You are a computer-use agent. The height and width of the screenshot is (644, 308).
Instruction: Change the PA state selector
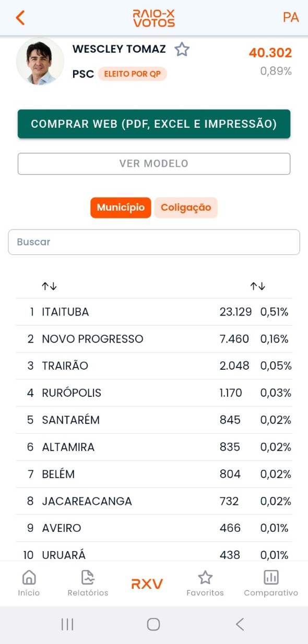pyautogui.click(x=290, y=17)
